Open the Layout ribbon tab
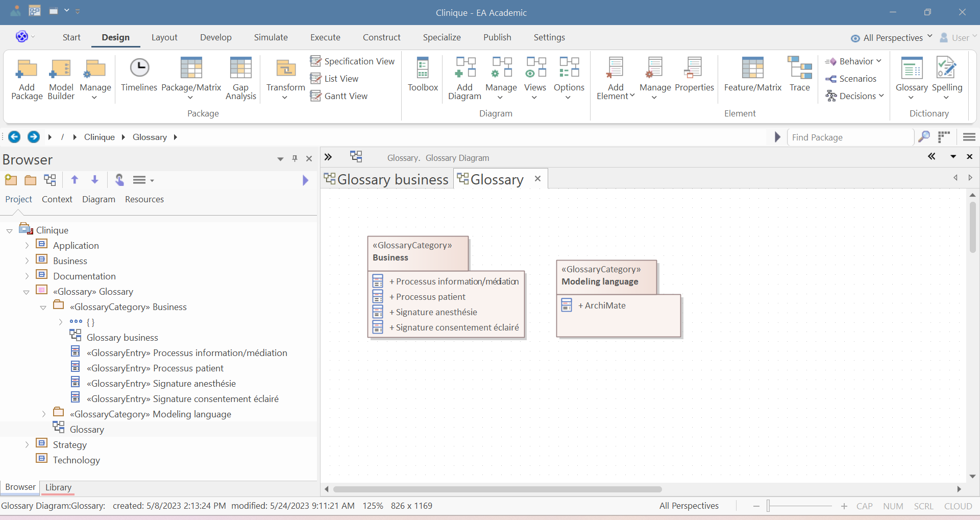Image resolution: width=980 pixels, height=520 pixels. (164, 37)
